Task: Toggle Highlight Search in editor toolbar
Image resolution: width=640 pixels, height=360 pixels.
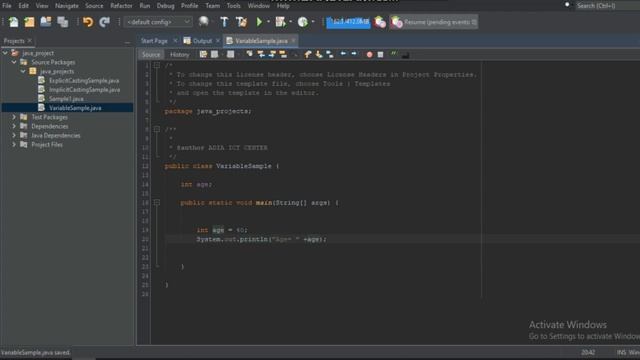Action: tap(283, 54)
